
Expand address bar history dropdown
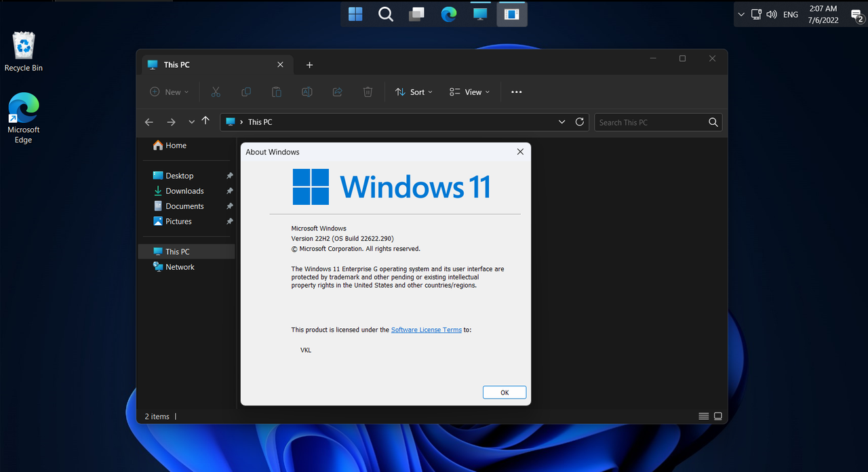pos(561,122)
